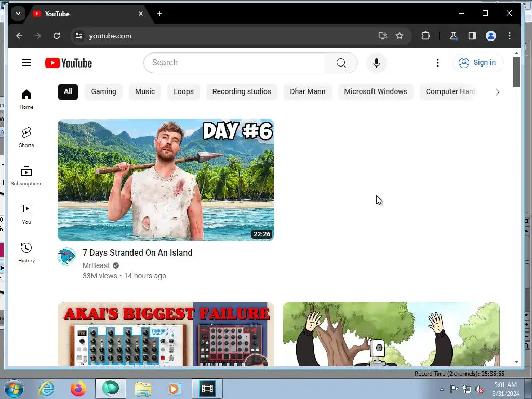This screenshot has width=532, height=399.
Task: Click the MrBeast channel avatar
Action: pos(67,257)
